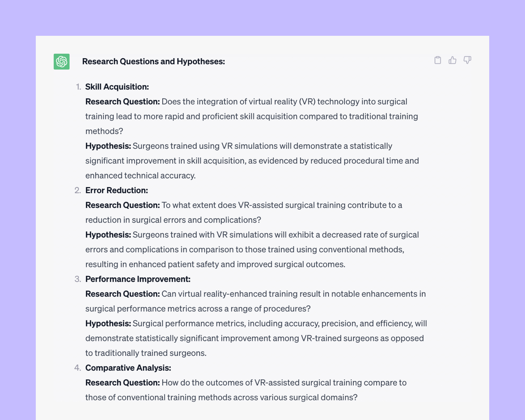Screen dimensions: 525x420
Task: Select the numbered marker '1.' in the list
Action: point(78,87)
